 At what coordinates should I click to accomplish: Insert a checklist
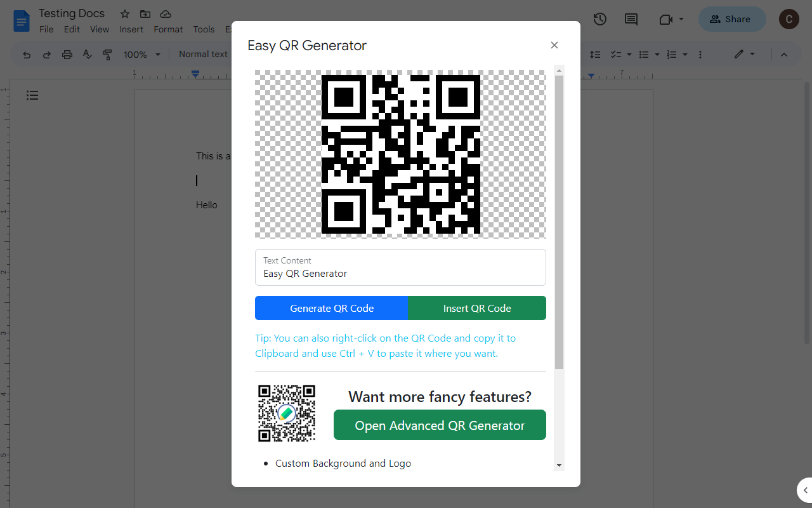(x=615, y=55)
